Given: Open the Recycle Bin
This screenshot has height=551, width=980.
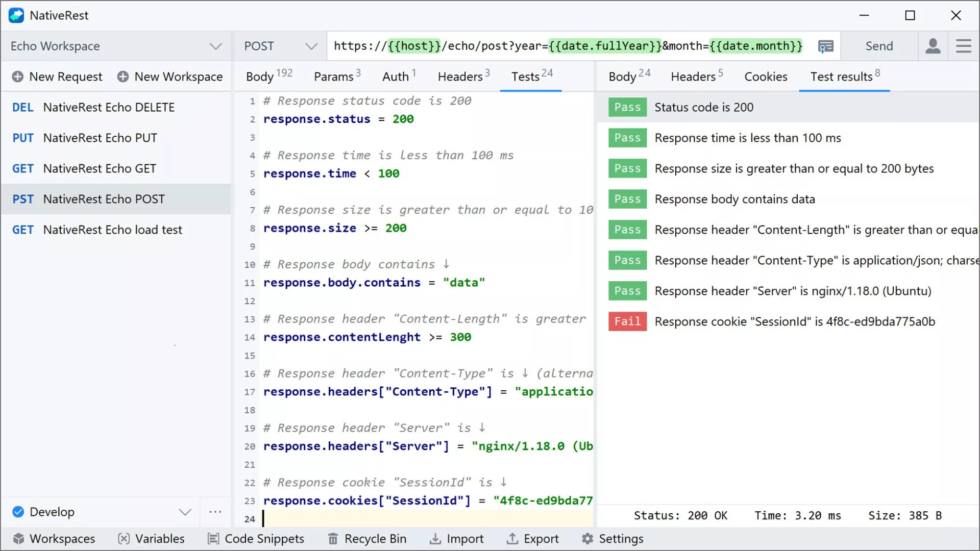Looking at the screenshot, I should tap(367, 539).
